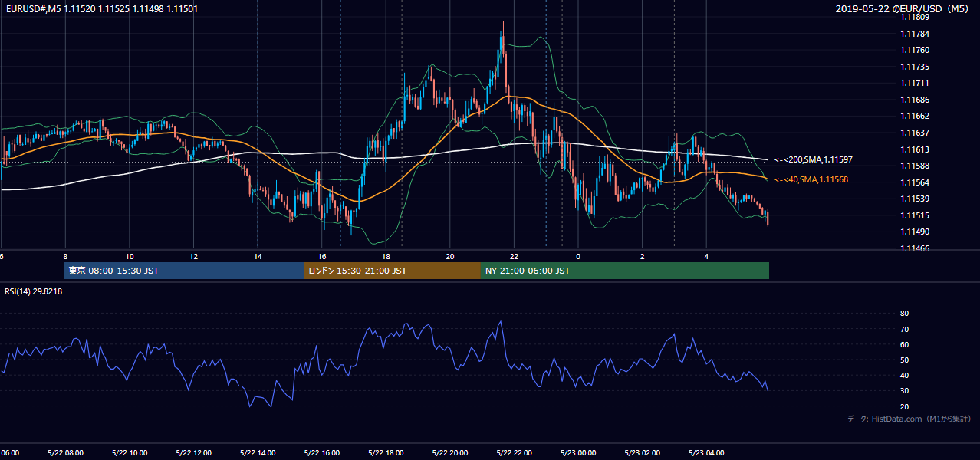Click price axis value 1.11735
Viewport: 980px width, 460px height.
[x=916, y=67]
